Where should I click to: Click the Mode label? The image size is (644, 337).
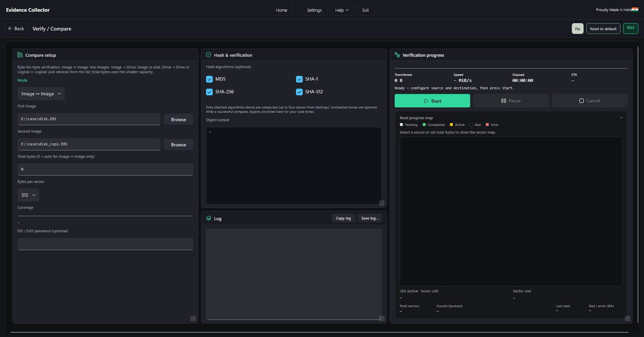[22, 80]
